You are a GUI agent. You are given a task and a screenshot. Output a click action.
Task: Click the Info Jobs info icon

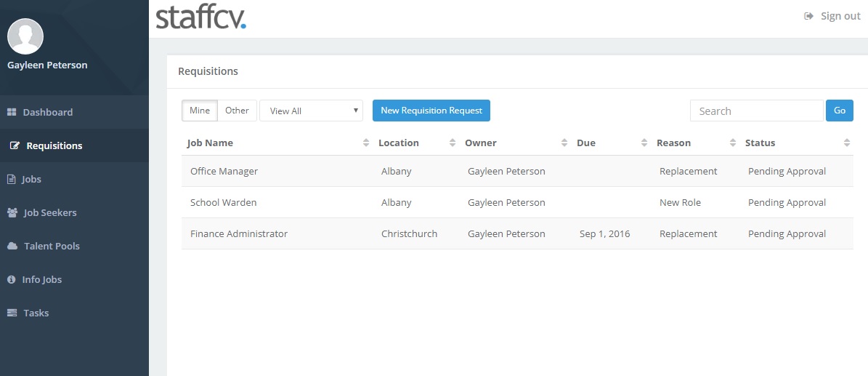(x=11, y=279)
